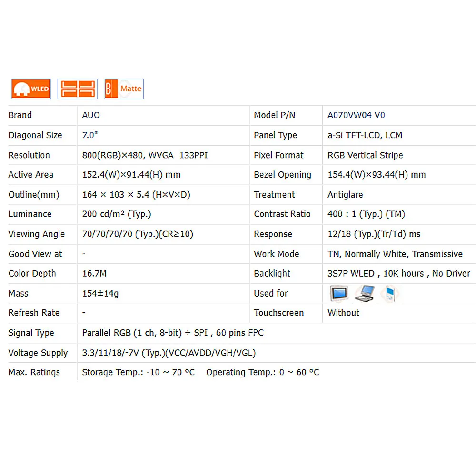Click the 'Work Mode' label
Screen dimensions: 476x476
coord(277,254)
